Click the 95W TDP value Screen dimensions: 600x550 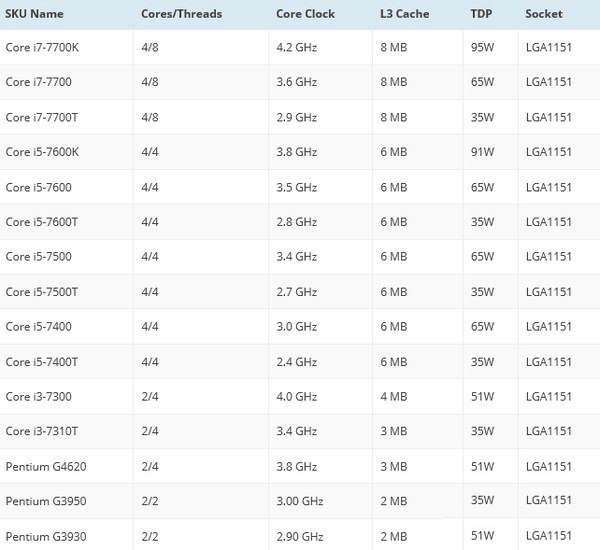[x=482, y=47]
